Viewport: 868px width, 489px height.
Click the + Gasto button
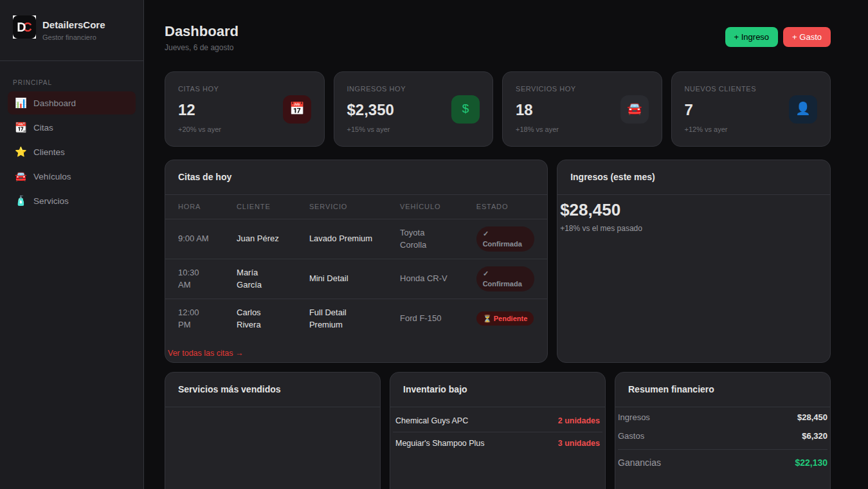point(807,37)
